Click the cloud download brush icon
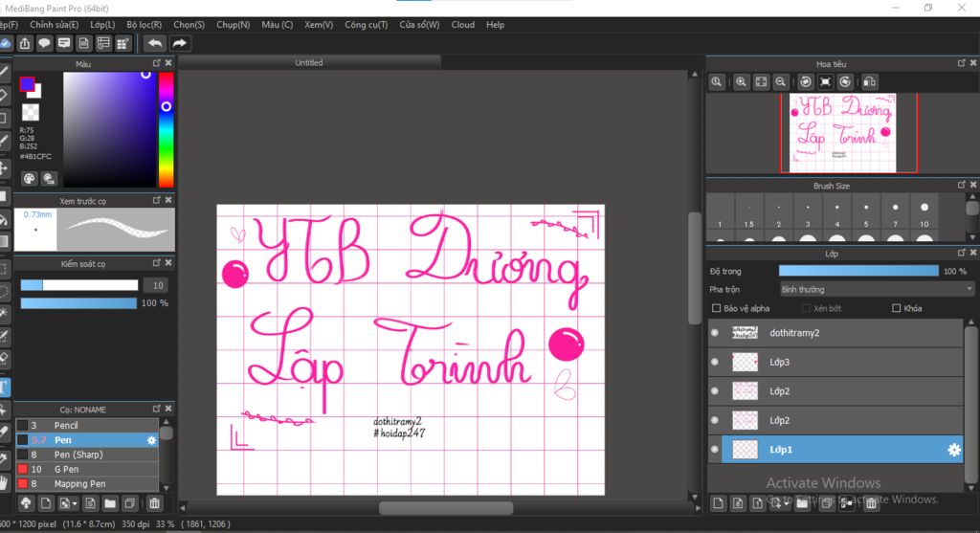The image size is (980, 533). tap(26, 503)
